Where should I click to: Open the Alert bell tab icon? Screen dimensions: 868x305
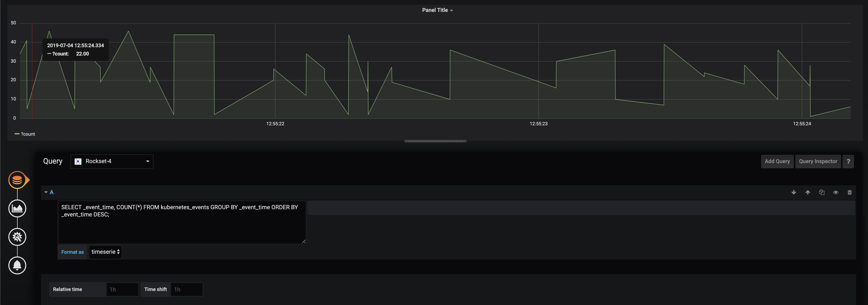[x=17, y=265]
